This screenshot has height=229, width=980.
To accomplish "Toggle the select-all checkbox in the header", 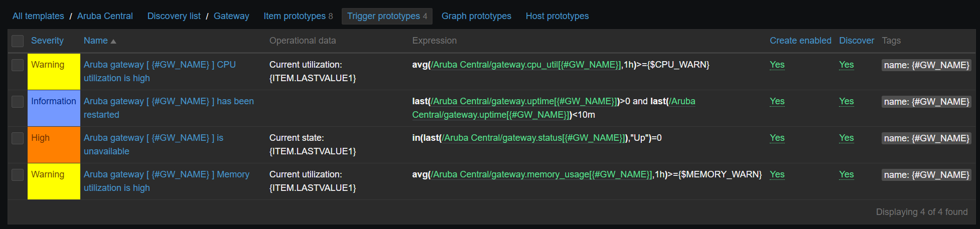I will [18, 41].
